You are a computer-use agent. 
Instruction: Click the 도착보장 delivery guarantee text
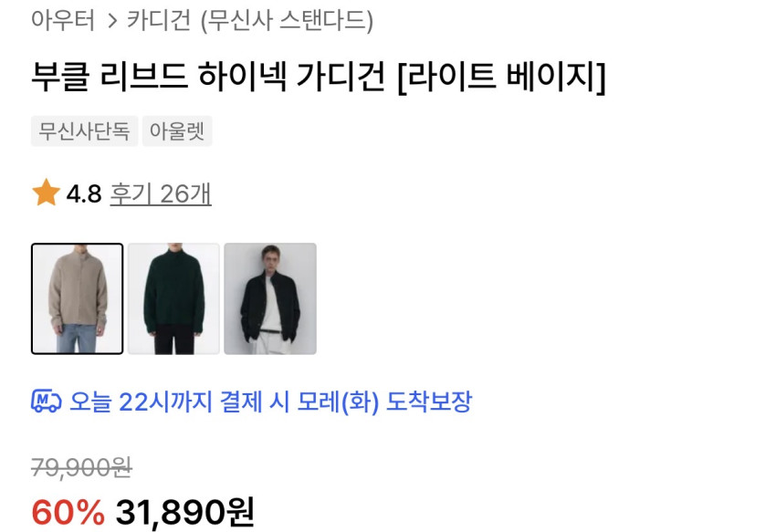click(x=428, y=402)
